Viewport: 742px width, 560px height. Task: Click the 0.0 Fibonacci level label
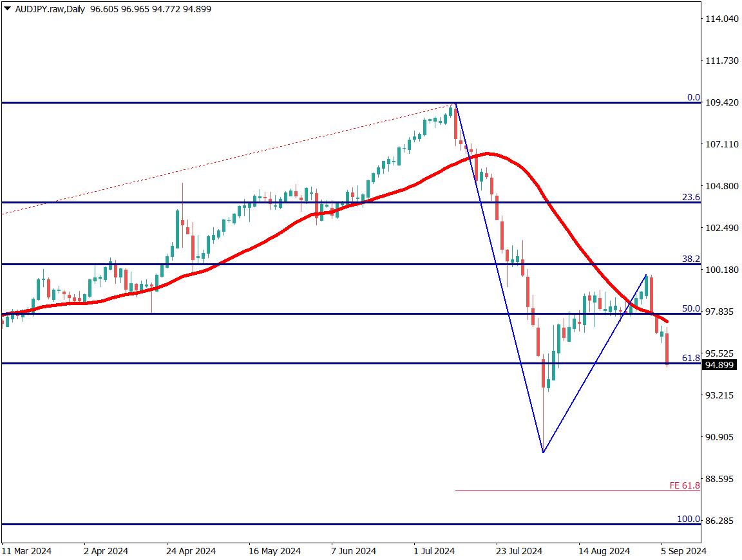click(x=693, y=98)
